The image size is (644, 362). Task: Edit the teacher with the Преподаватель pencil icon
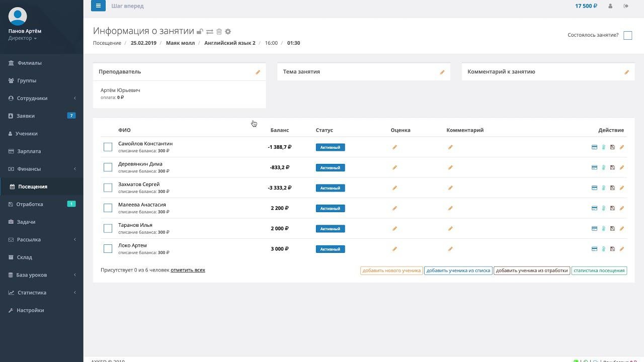[258, 72]
